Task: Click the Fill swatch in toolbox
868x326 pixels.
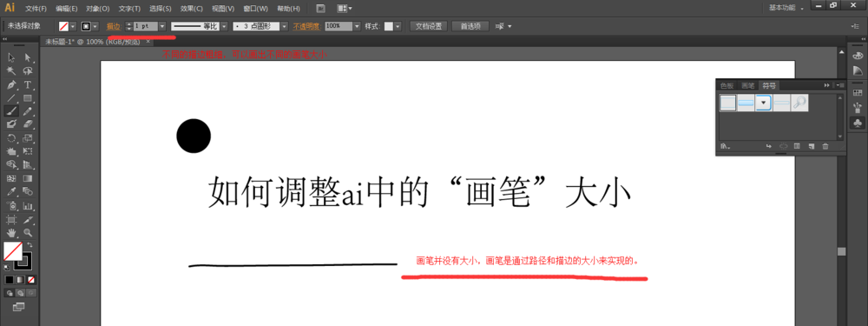Action: click(13, 252)
